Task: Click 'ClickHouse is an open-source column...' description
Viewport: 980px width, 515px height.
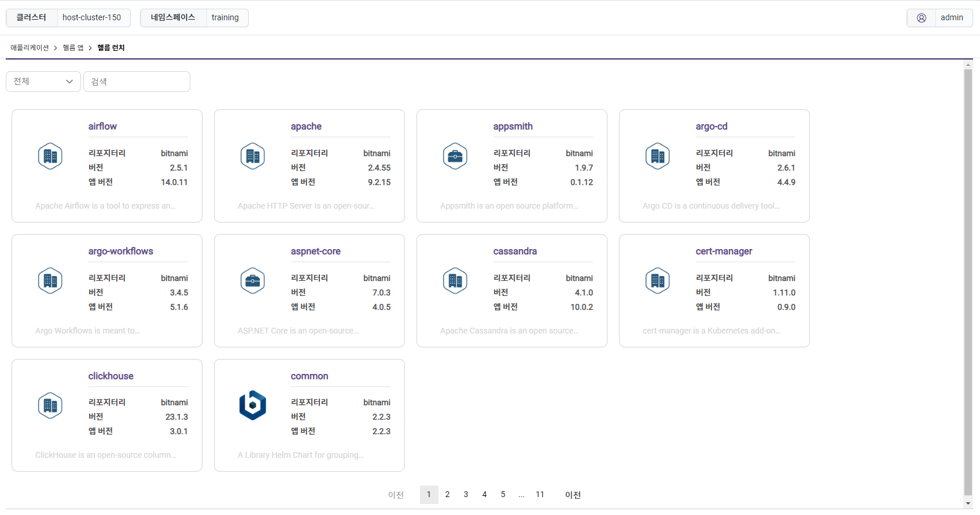Action: click(105, 455)
